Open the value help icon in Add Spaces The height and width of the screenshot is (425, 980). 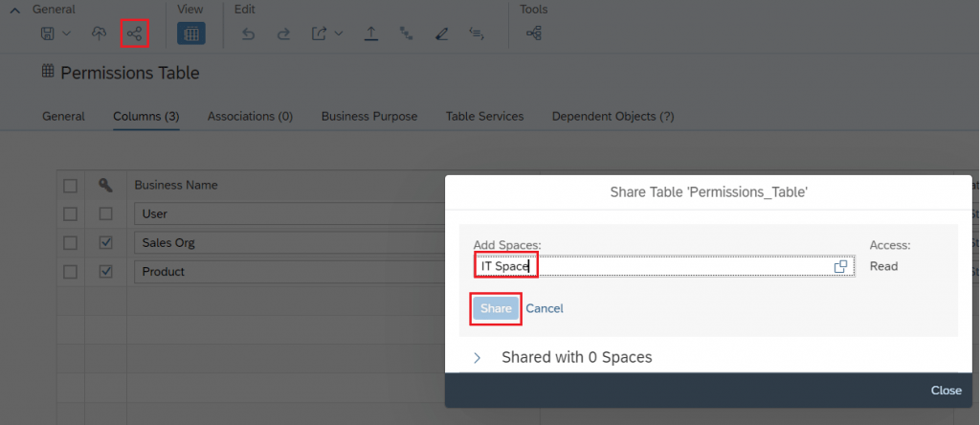tap(840, 266)
